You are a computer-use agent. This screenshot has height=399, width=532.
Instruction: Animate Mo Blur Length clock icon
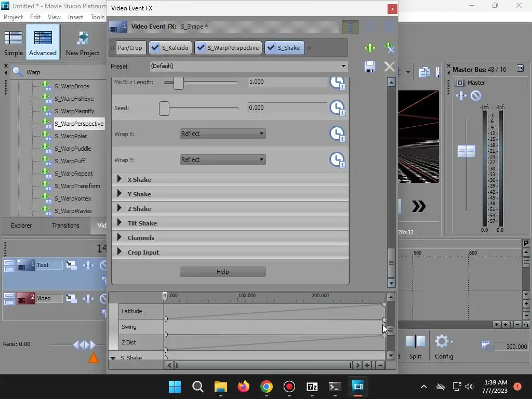(338, 83)
